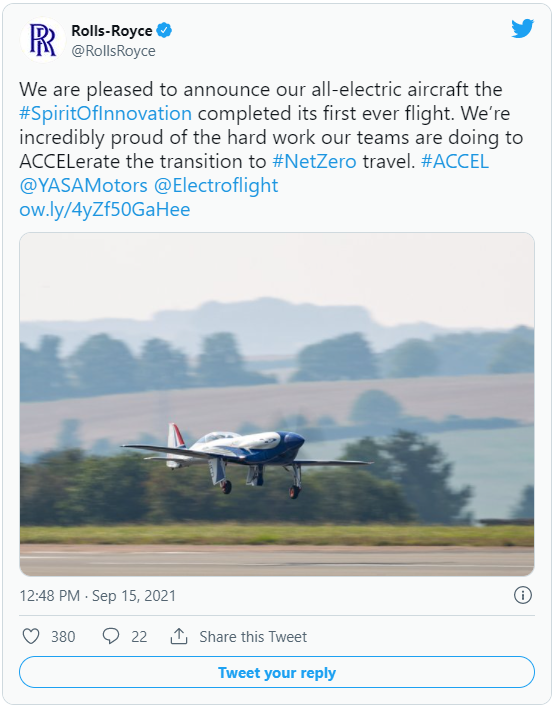Click the Rolls-Royce display name
The width and height of the screenshot is (557, 709).
click(x=112, y=31)
